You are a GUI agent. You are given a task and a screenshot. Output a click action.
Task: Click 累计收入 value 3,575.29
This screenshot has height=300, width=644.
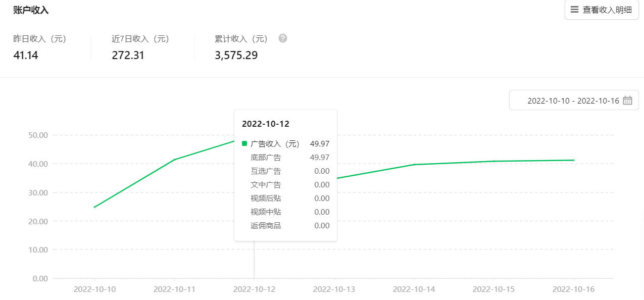click(x=236, y=56)
